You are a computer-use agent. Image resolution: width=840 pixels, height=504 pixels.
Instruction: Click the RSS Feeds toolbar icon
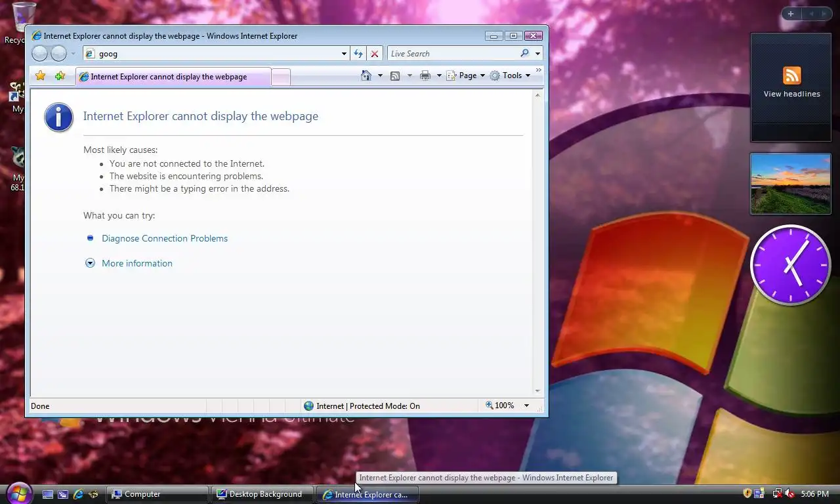pyautogui.click(x=395, y=76)
